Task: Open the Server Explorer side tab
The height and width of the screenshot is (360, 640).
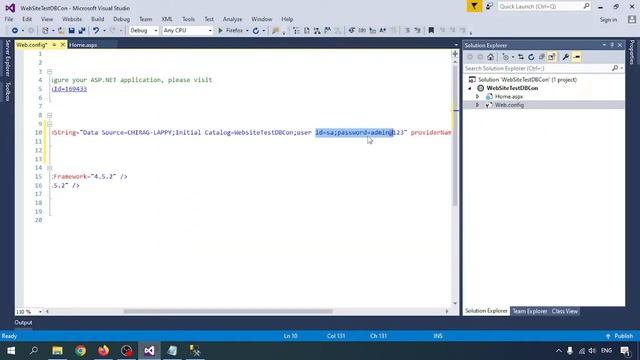Action: click(x=7, y=58)
